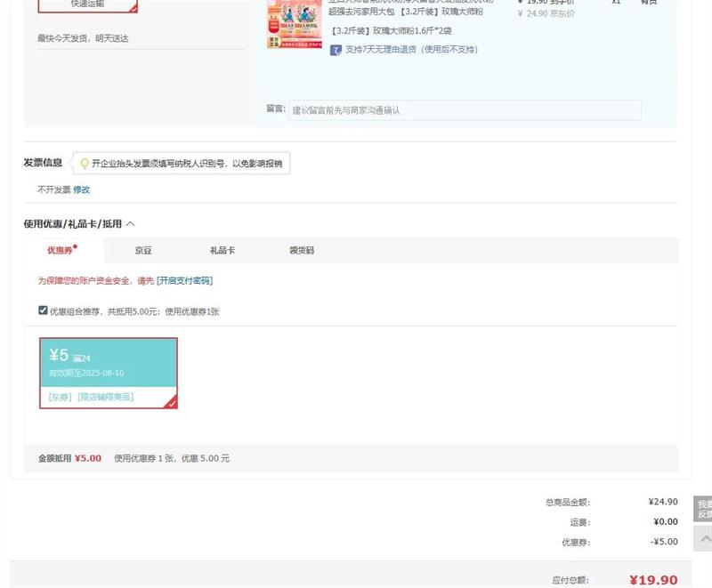Click the 开启支付密码 link
The height and width of the screenshot is (588, 712).
(184, 280)
